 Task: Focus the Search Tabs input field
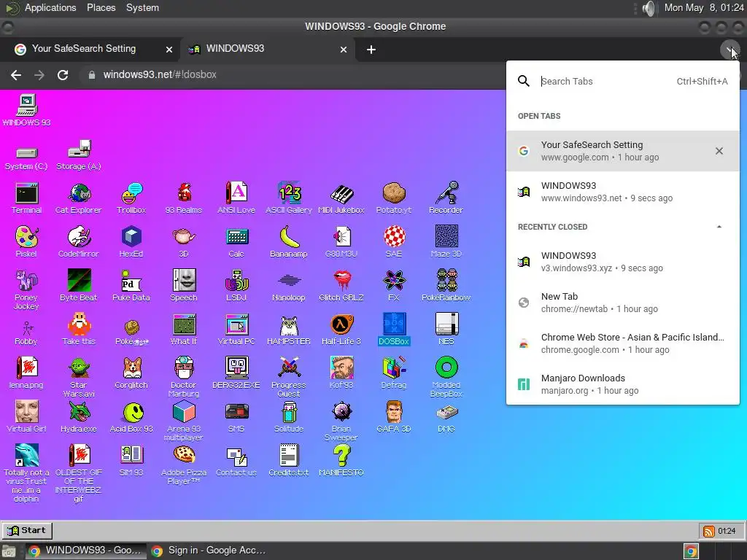[x=605, y=82]
